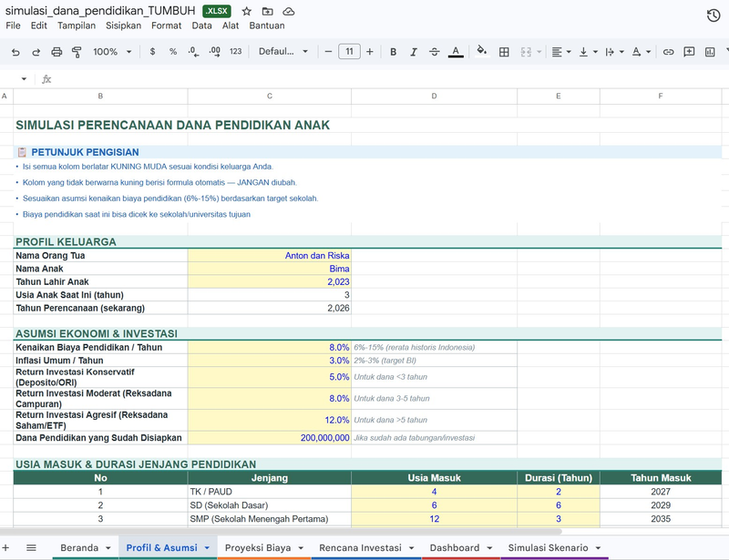Move document to folder icon
Viewport: 729px width, 560px height.
click(267, 11)
